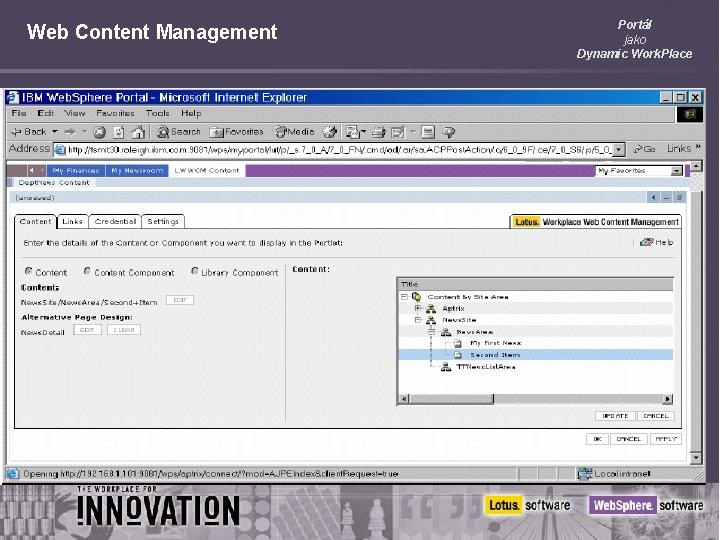Collapse the NewsSite tree node
The image size is (720, 540).
418,320
